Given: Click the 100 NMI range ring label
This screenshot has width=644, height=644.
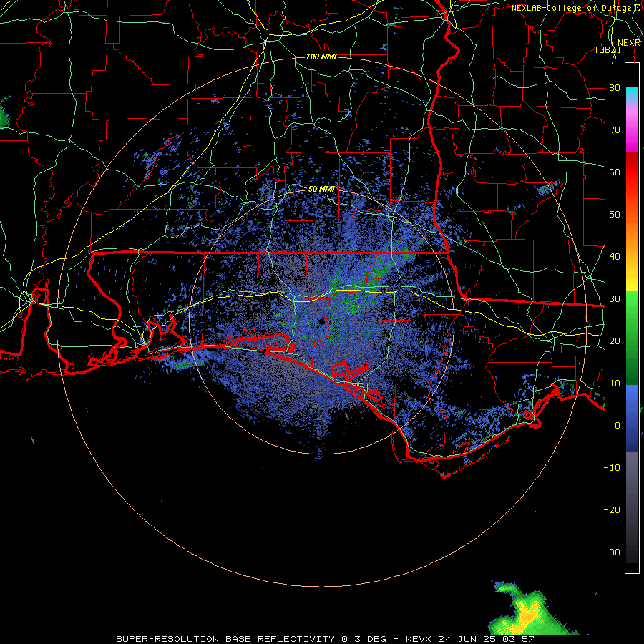Looking at the screenshot, I should click(321, 57).
